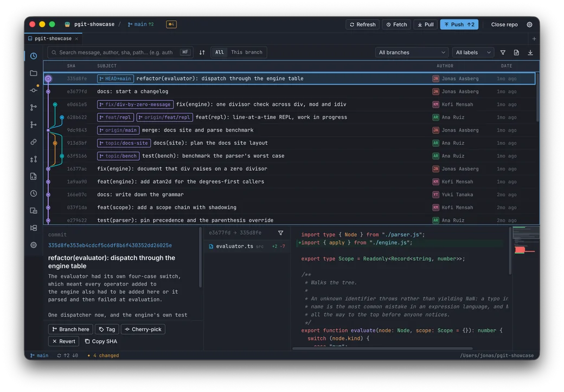Select commit 'feat(scope): add a scope chain with shadowing'
This screenshot has width=564, height=392.
pos(290,208)
